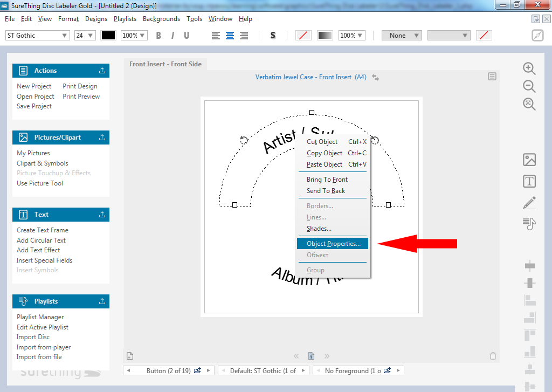The height and width of the screenshot is (392, 552).
Task: Toggle Italic text formatting
Action: 172,36
